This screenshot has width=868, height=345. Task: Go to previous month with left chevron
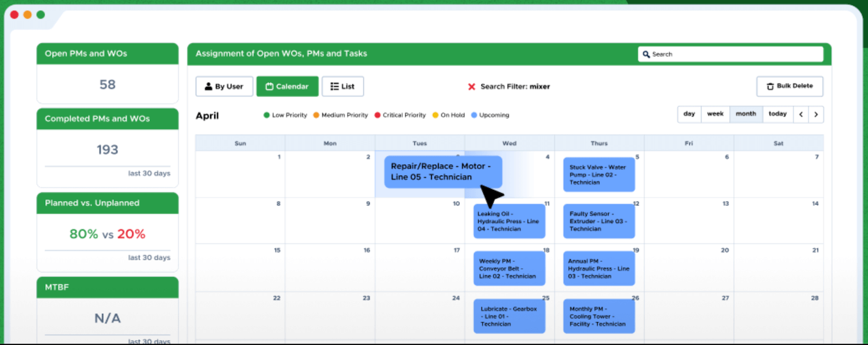coord(801,114)
